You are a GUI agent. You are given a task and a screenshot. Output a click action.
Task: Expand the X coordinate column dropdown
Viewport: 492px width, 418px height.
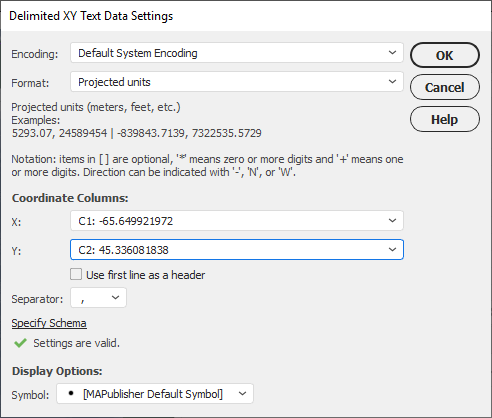237,221
